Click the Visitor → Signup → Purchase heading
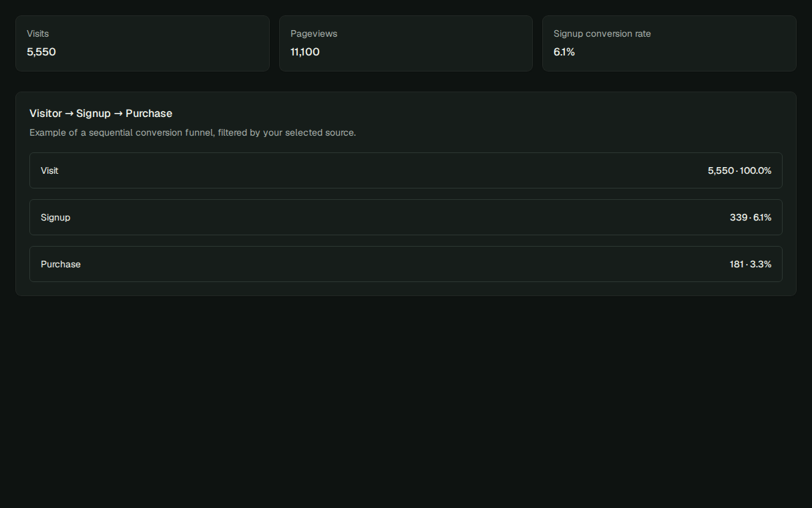 click(x=101, y=114)
